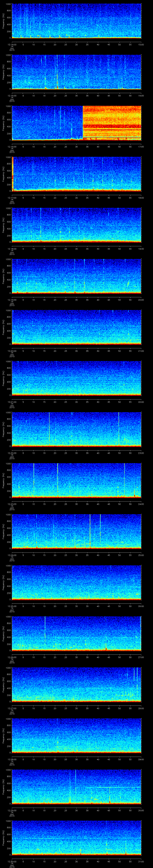Select the spectrogram panel starting at 12:21:00
Screen dimensions: 153x868
[x=77, y=378]
